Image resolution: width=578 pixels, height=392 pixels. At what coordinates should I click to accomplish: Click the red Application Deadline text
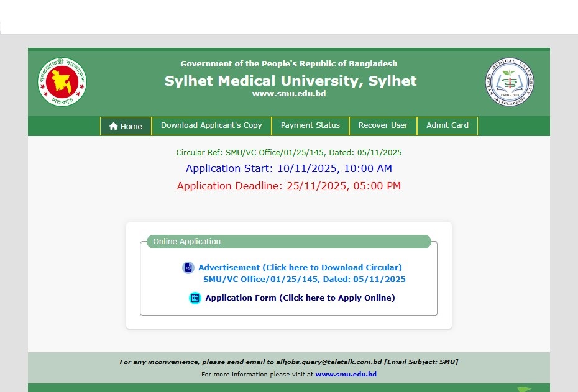pos(288,186)
